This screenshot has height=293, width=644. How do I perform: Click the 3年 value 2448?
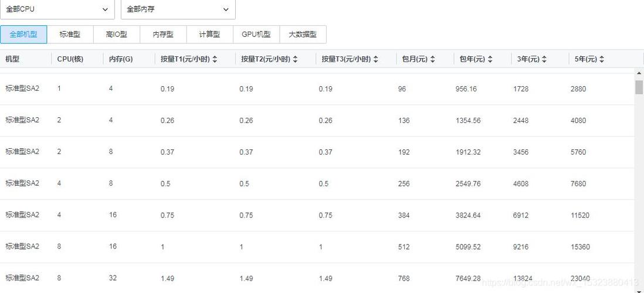[521, 121]
